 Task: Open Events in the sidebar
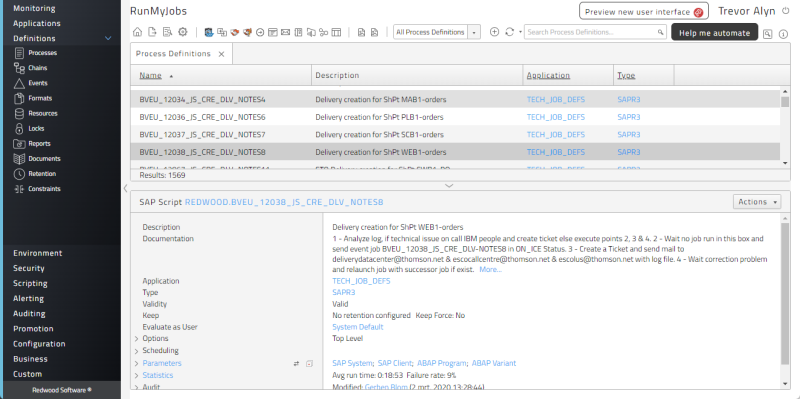pyautogui.click(x=37, y=83)
